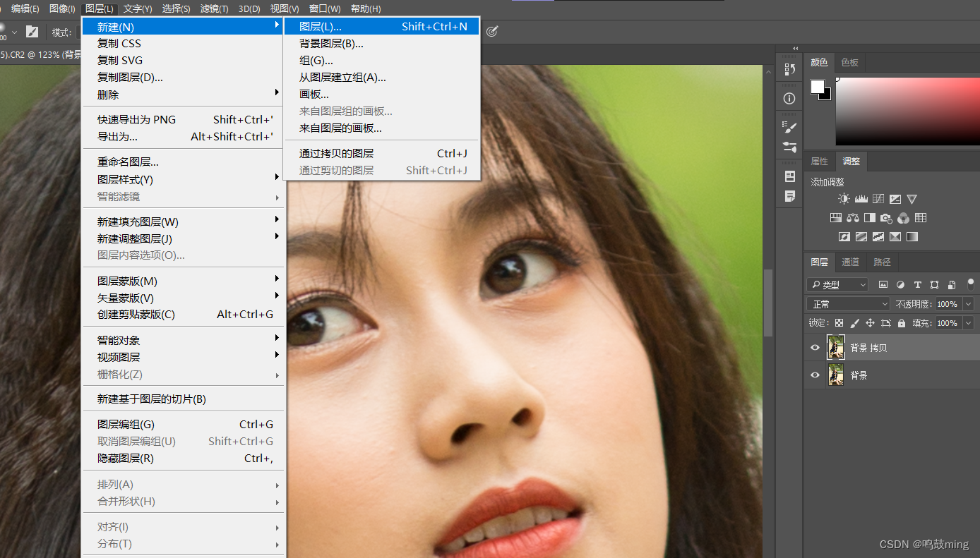
Task: Click the shape layer filter icon
Action: pyautogui.click(x=935, y=285)
